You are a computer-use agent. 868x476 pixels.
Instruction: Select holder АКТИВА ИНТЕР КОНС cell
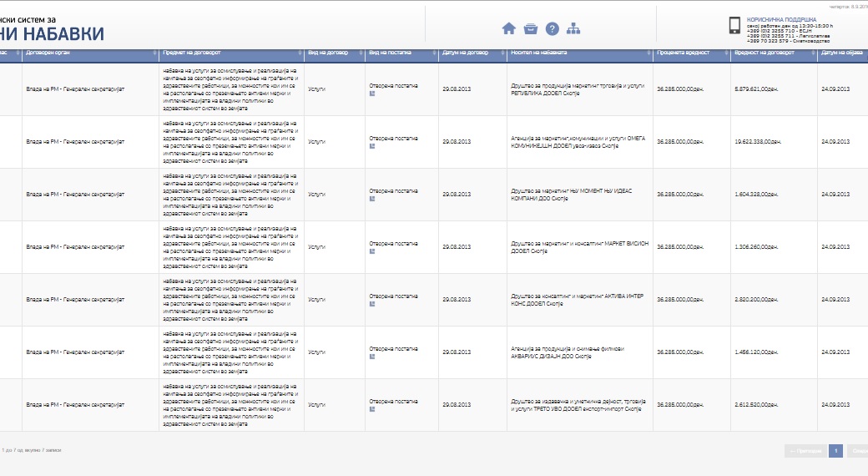579,300
